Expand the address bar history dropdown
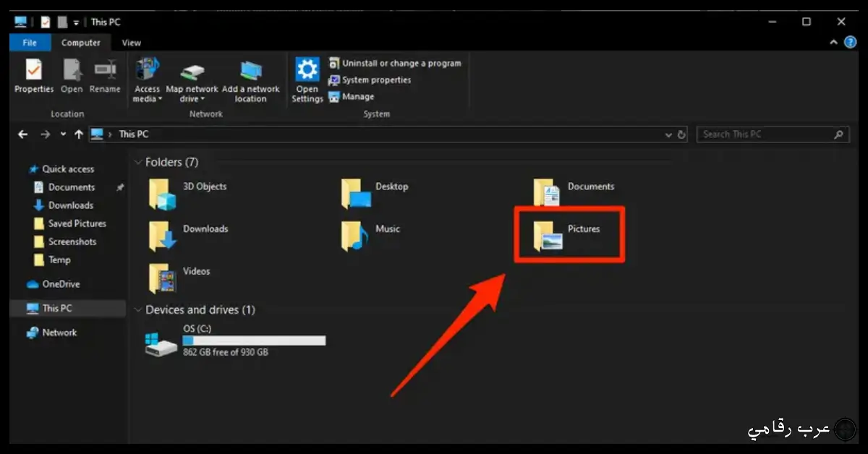Screen dimensions: 868x454 click(668, 134)
